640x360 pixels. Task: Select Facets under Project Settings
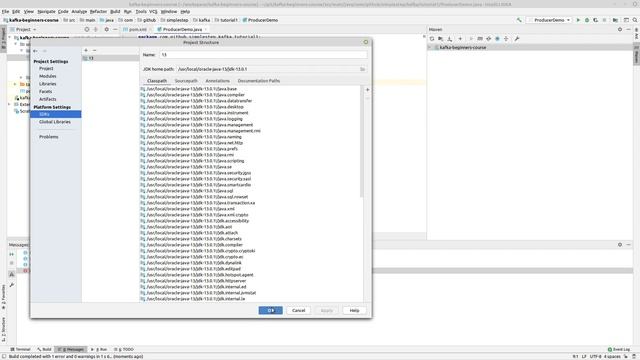45,91
